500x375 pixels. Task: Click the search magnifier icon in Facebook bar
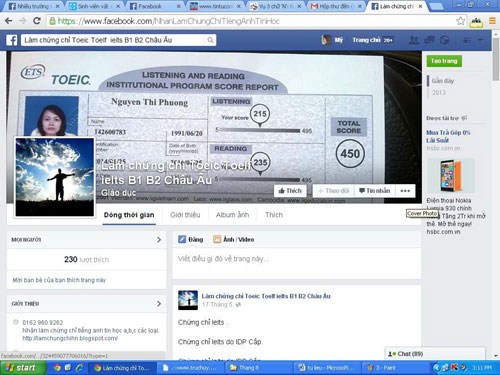pyautogui.click(x=210, y=40)
